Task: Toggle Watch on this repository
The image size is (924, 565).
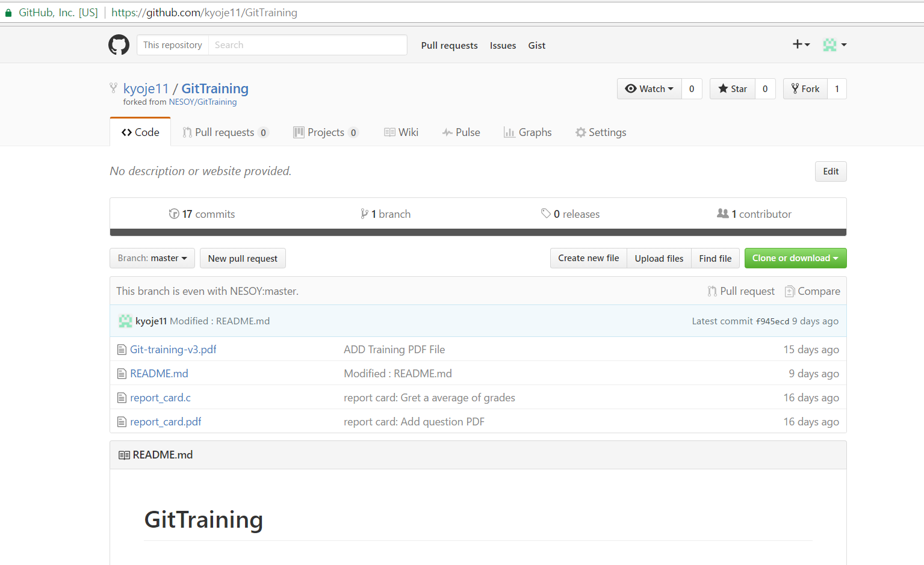Action: click(650, 89)
